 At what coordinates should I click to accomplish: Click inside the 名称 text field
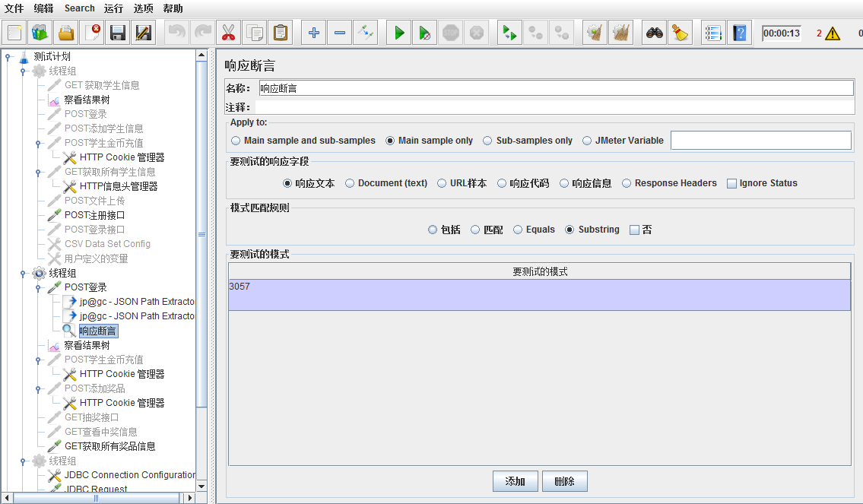click(x=555, y=88)
